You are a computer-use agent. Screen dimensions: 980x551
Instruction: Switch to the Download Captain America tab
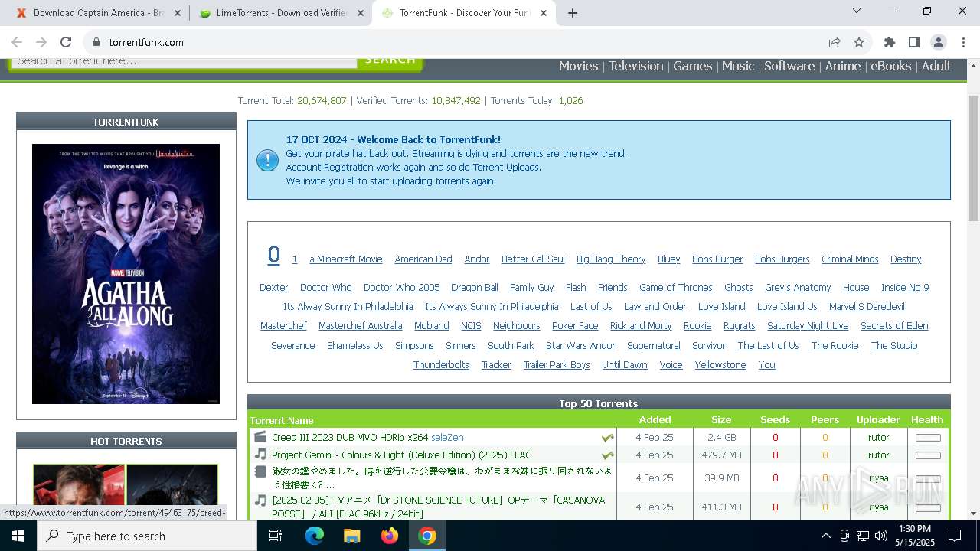(x=98, y=13)
